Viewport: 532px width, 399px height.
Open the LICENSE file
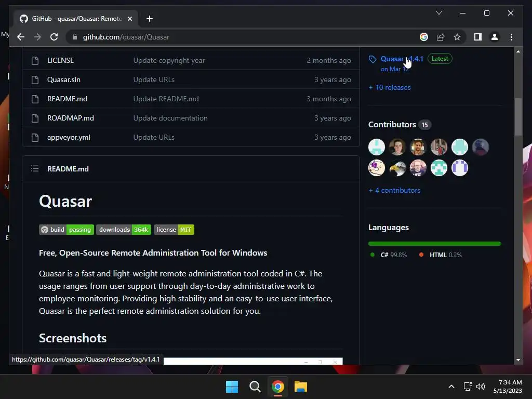click(60, 60)
